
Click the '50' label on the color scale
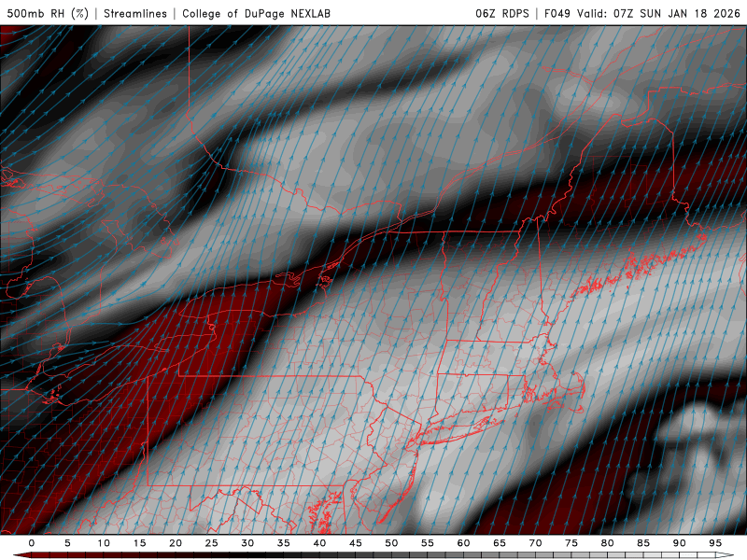(x=391, y=543)
